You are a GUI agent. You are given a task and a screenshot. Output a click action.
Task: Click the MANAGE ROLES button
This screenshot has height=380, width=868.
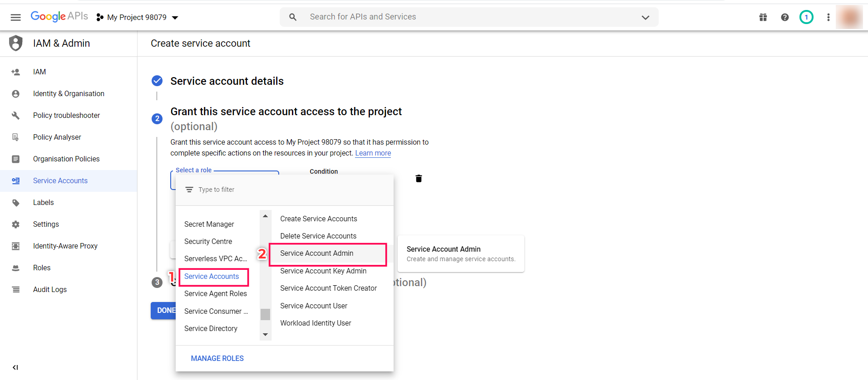[x=217, y=359]
